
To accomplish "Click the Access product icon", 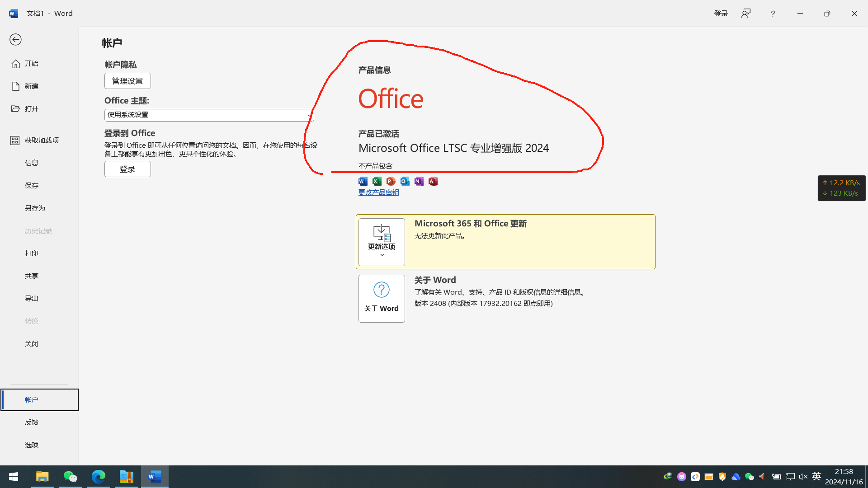I will pos(433,181).
